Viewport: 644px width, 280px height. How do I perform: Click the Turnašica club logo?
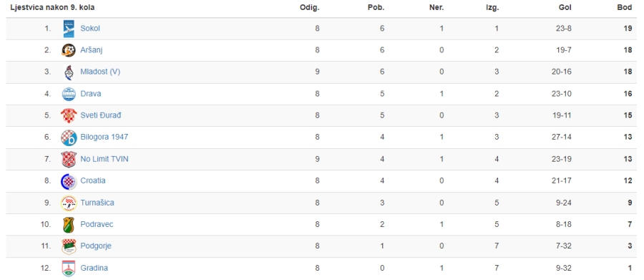click(x=69, y=203)
